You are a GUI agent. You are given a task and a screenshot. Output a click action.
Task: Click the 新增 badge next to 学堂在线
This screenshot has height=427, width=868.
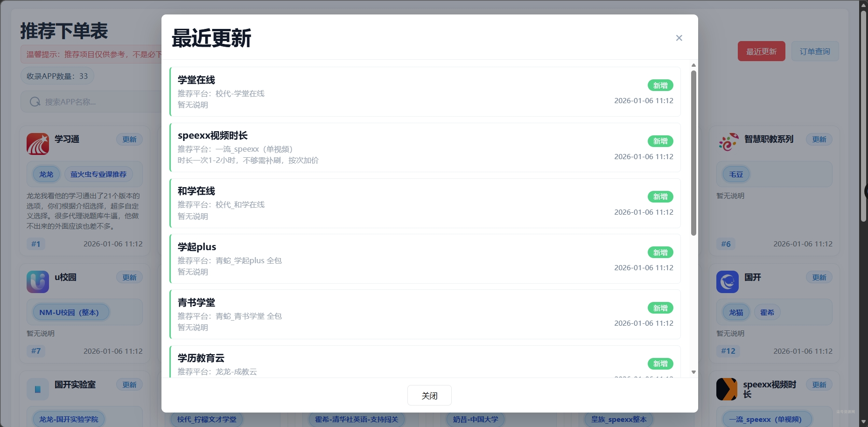coord(660,85)
